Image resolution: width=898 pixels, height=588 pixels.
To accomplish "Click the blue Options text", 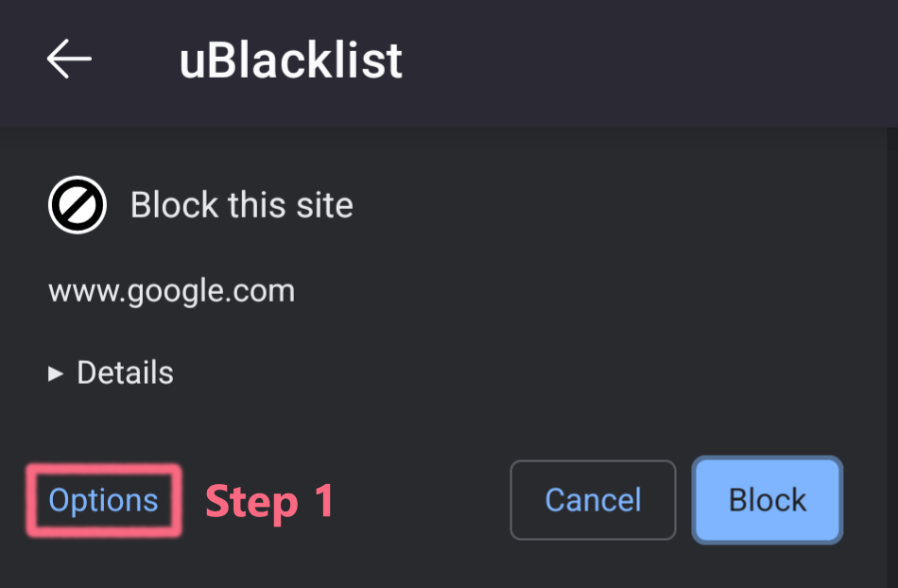I will (103, 500).
